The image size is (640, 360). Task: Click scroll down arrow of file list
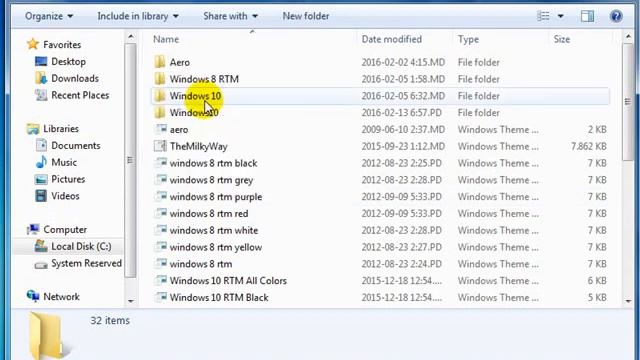coord(628,301)
